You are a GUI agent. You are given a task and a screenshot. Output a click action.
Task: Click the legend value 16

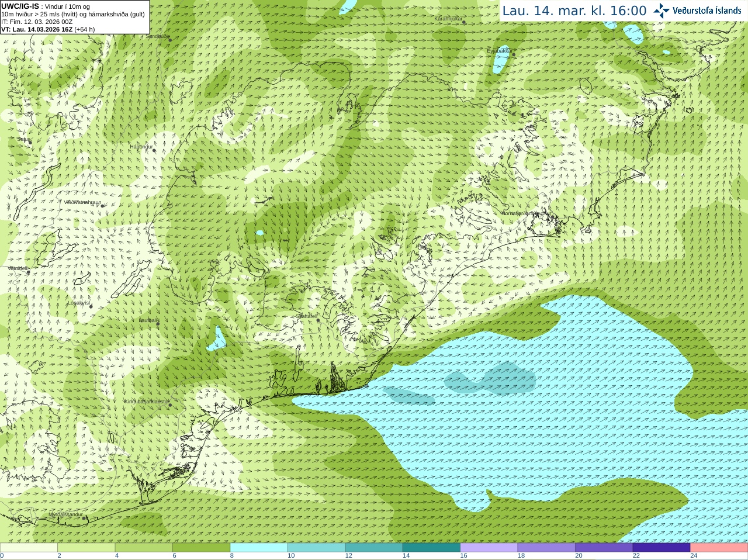coord(463,556)
